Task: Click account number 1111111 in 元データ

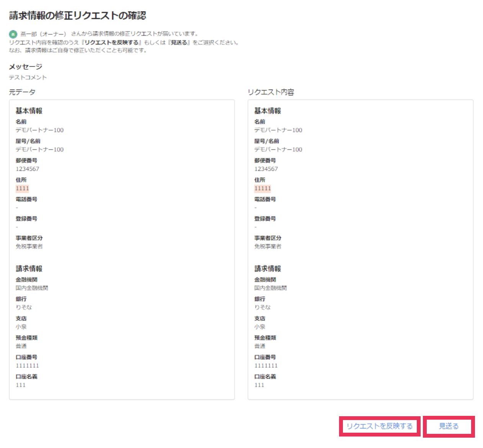Action: pyautogui.click(x=27, y=366)
